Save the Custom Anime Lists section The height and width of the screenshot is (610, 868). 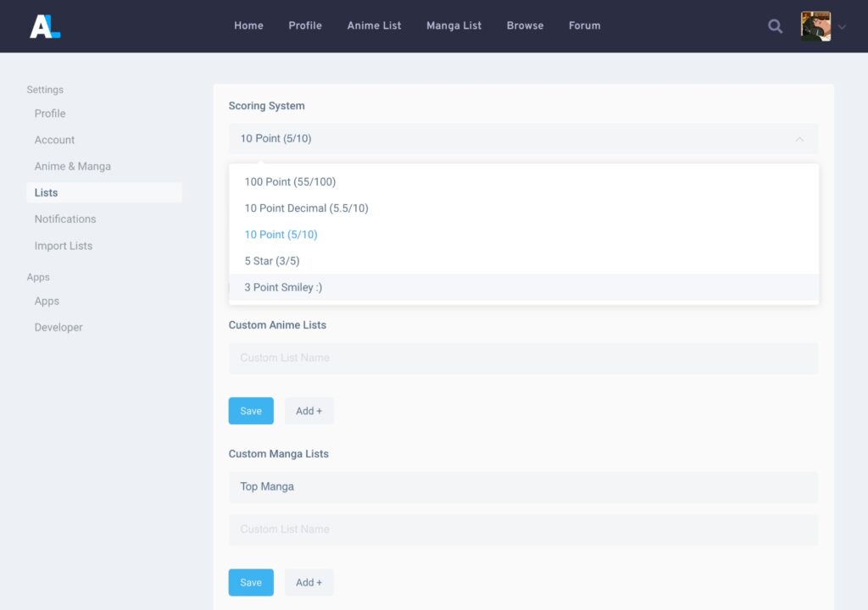[251, 411]
